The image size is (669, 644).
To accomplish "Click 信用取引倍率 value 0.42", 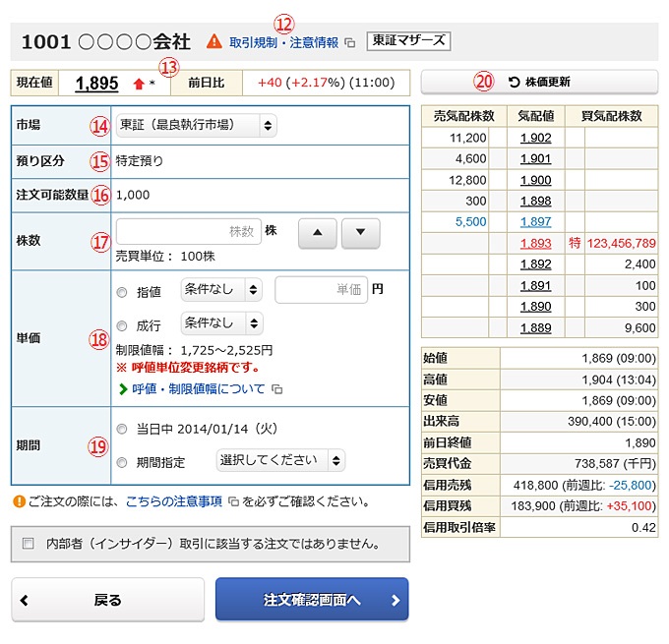I will (643, 528).
